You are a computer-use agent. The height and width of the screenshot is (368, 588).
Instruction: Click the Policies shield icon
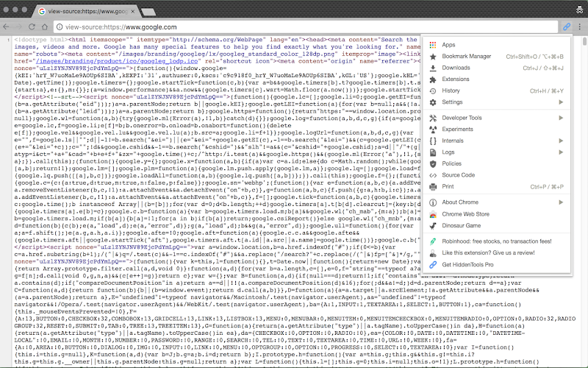point(433,163)
